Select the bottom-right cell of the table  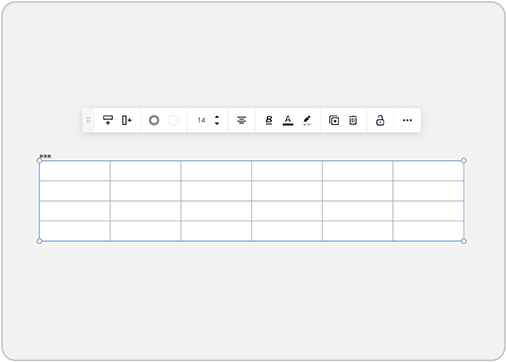428,231
